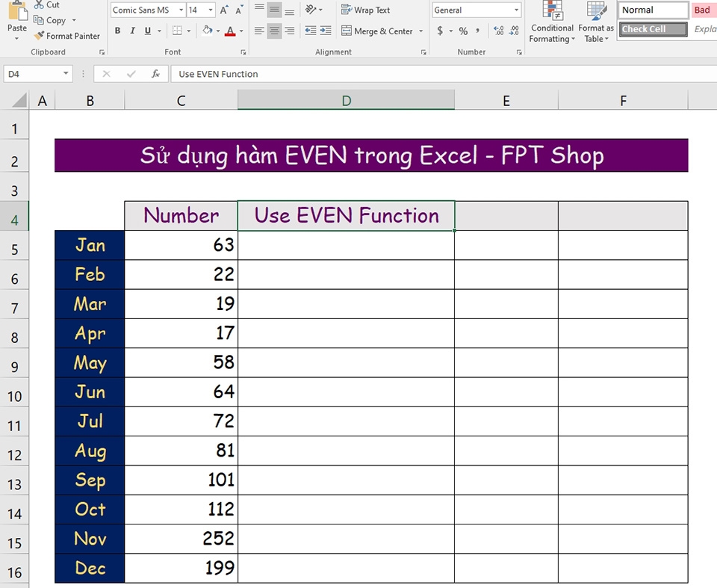Open the Name Box dropdown arrow
Screen dimensions: 717x588
[66, 73]
